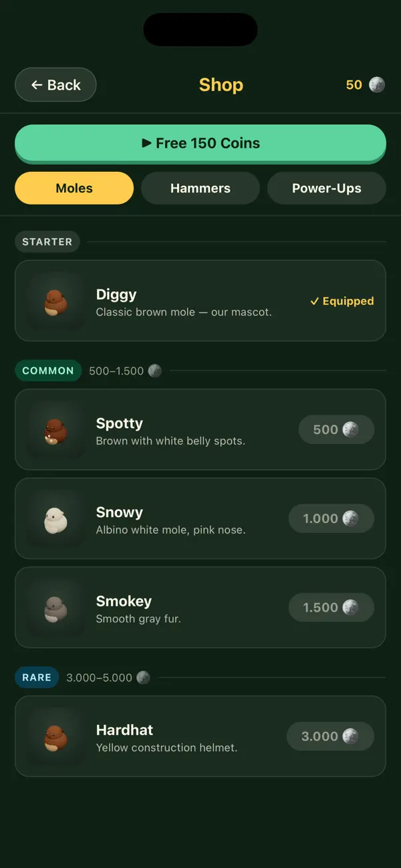The image size is (401, 868).
Task: Tap the coin icon in the Common price range
Action: [155, 370]
